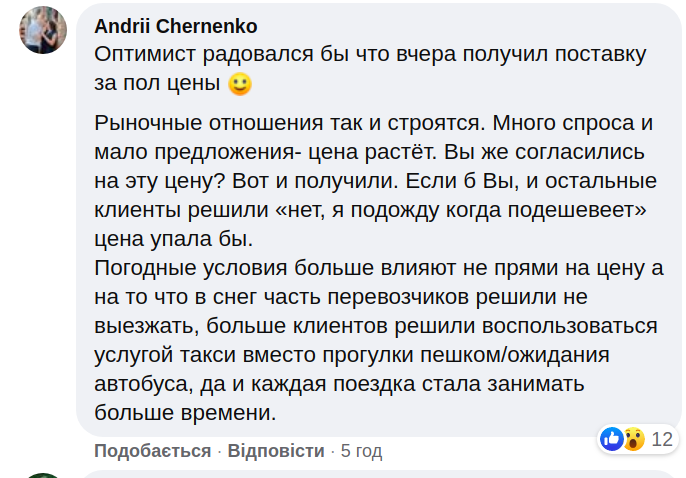Image resolution: width=686 pixels, height=478 pixels.
Task: Like the comment via Подобається
Action: tap(153, 451)
